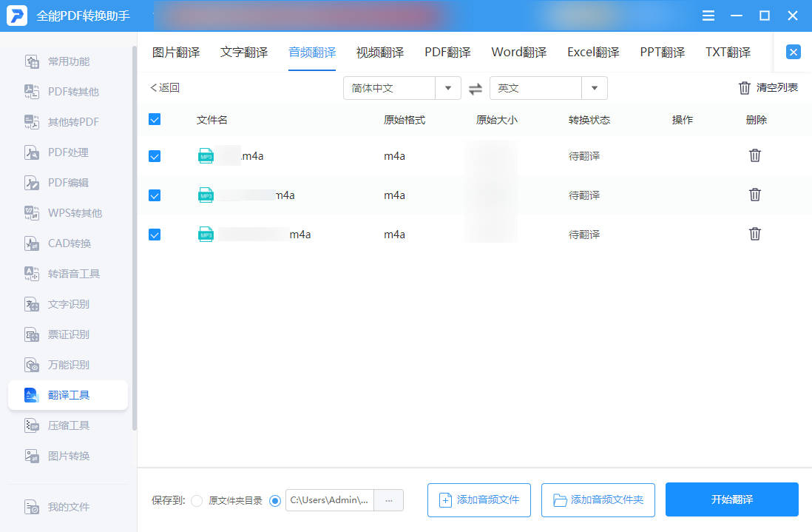
Task: Click the 原始格式 column header
Action: click(405, 120)
